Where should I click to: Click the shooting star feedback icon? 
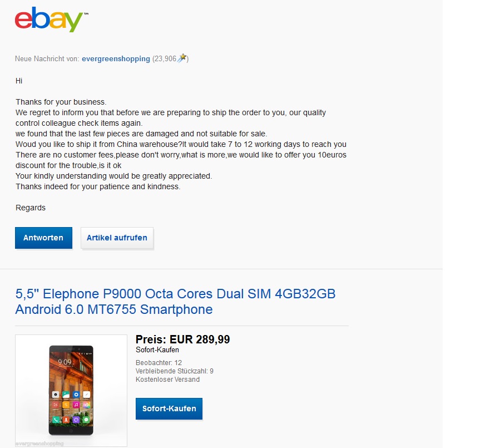(181, 58)
